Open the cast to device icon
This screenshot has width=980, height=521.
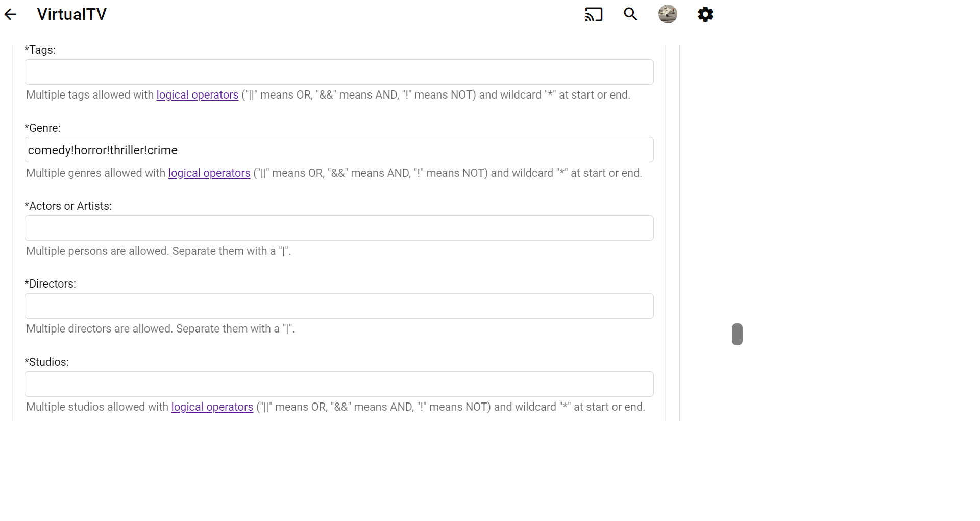594,14
